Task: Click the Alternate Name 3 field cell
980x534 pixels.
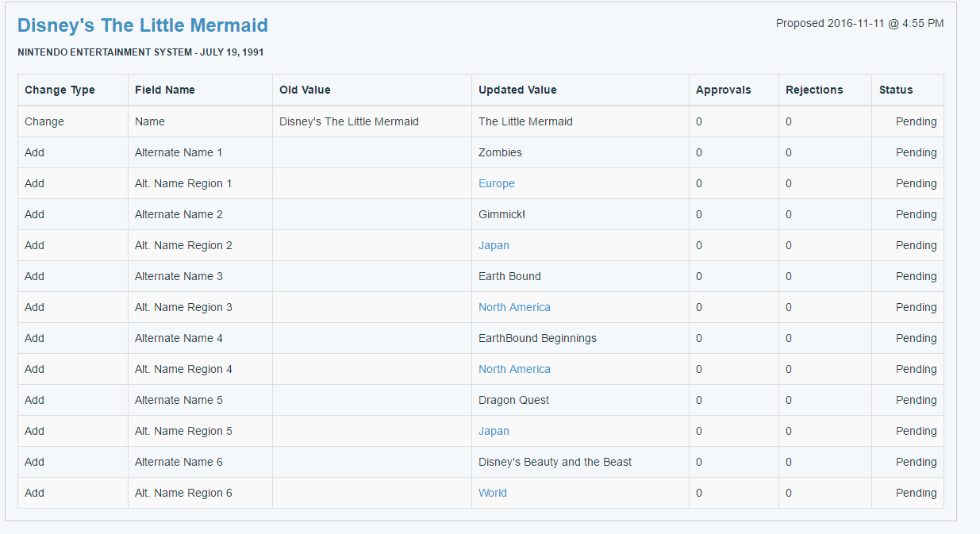Action: click(x=200, y=276)
